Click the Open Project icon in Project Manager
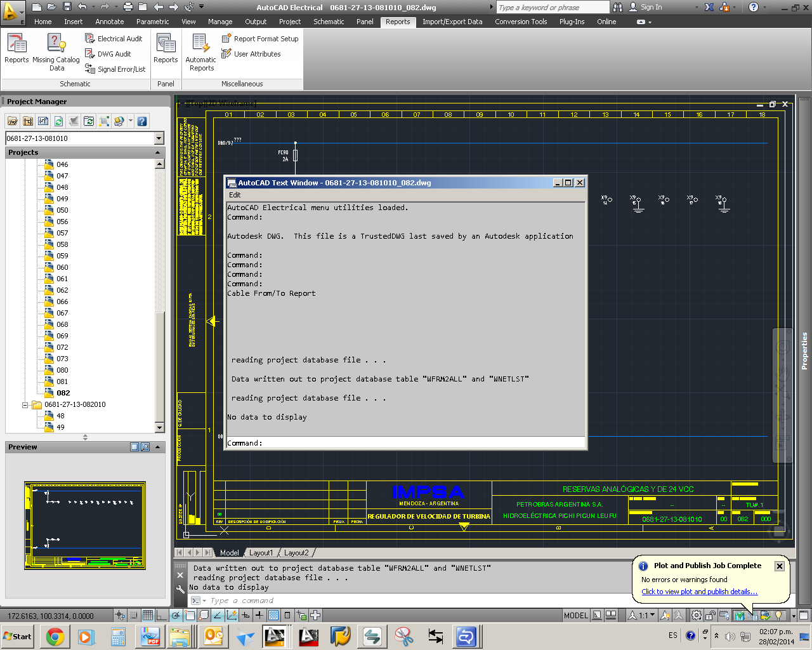 12,121
